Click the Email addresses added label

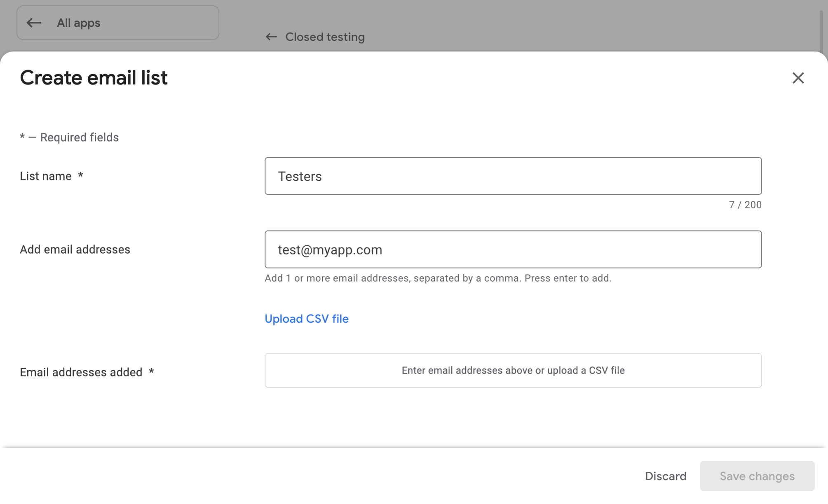(x=81, y=372)
